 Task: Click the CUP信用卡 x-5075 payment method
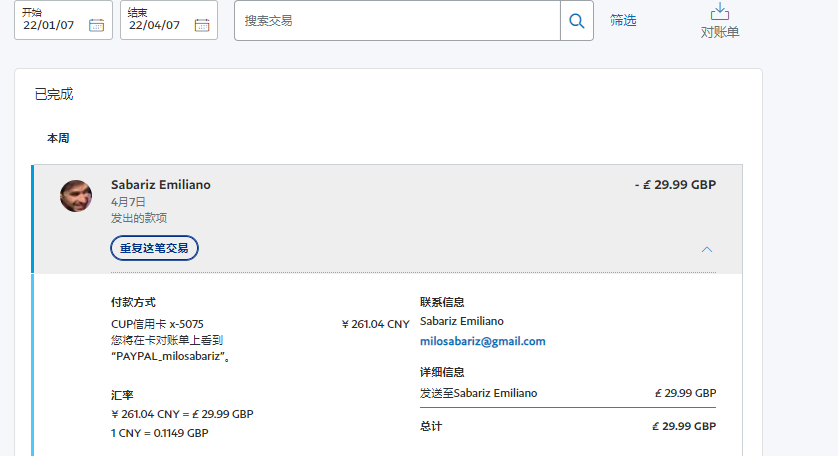click(x=157, y=324)
